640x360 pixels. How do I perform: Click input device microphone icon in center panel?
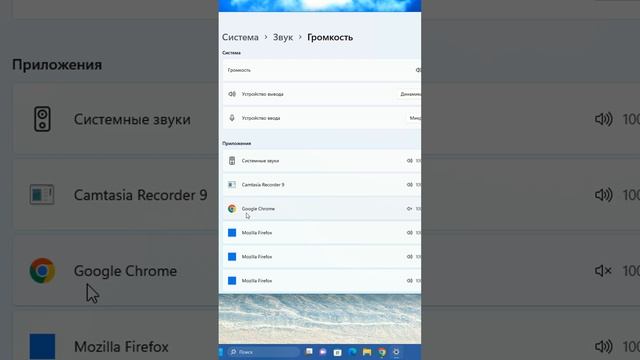pos(232,118)
